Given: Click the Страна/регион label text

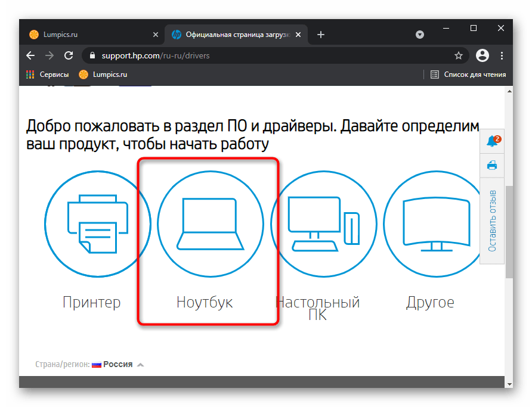Looking at the screenshot, I should tap(63, 364).
